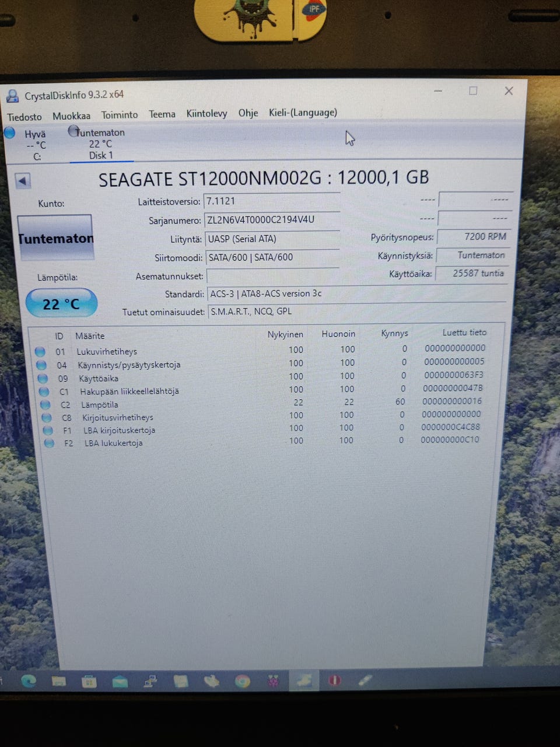
Task: Open the Kiintolevy menu
Action: (x=206, y=113)
